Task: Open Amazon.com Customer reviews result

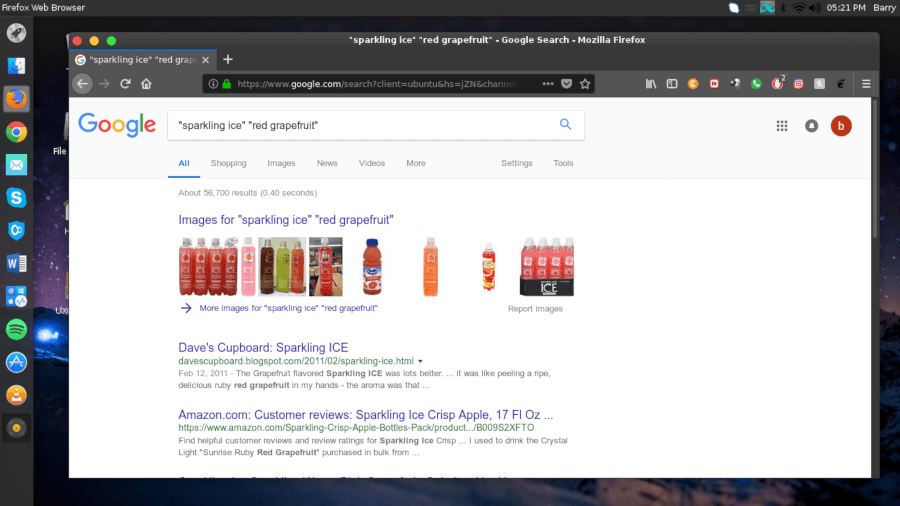Action: [366, 415]
